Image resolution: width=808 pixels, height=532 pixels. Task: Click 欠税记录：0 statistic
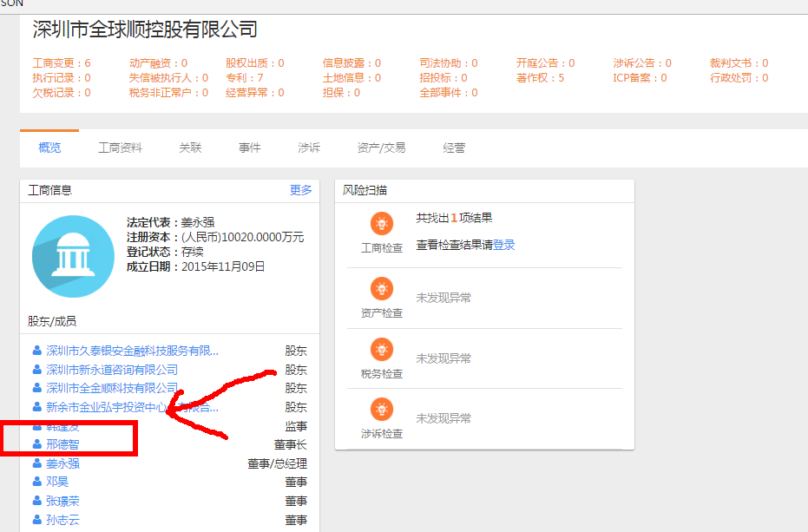[62, 93]
